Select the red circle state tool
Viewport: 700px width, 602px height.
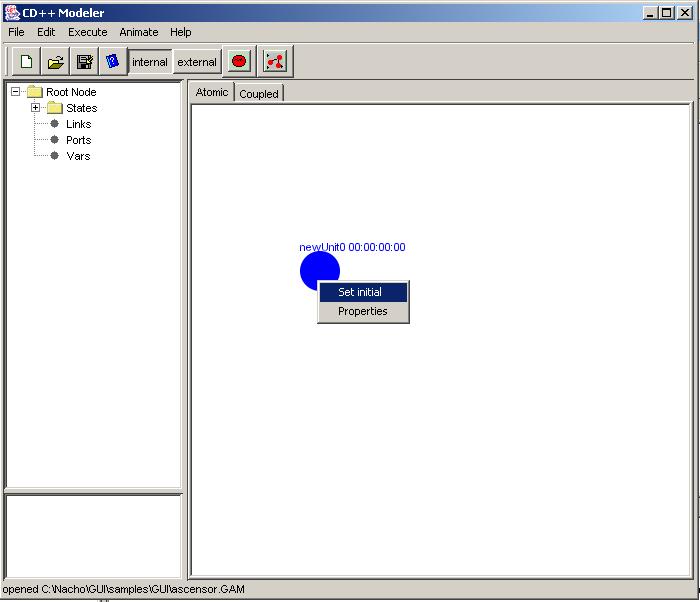pyautogui.click(x=239, y=62)
